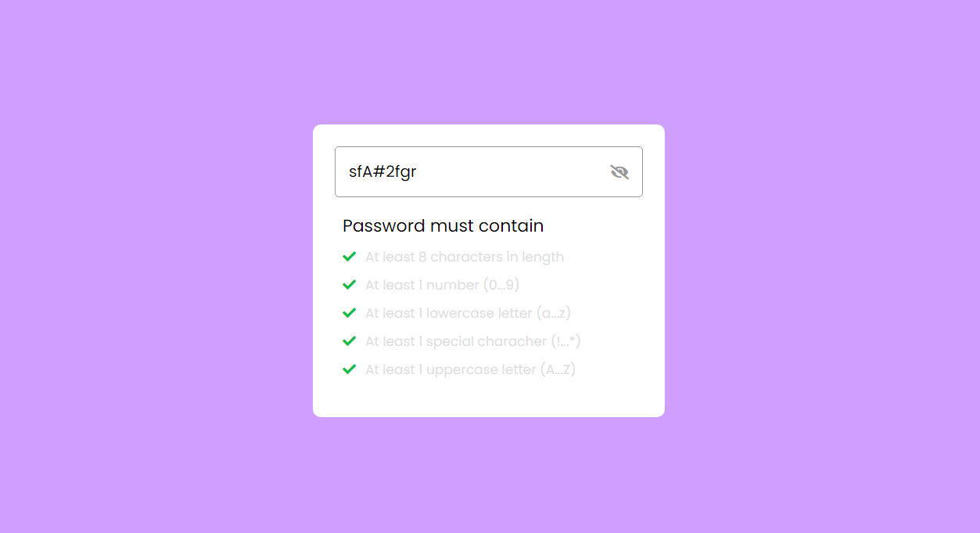
Task: Click the 'At least 1 lowercase letter' line
Action: coord(468,312)
